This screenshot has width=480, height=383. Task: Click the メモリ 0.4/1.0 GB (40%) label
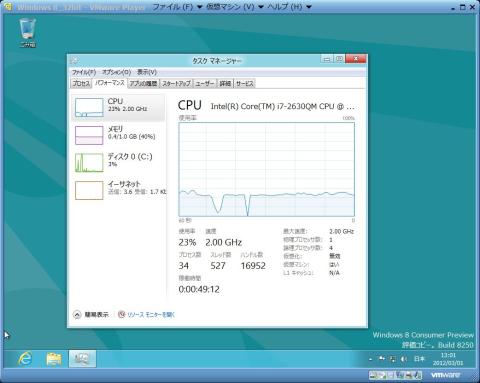tap(131, 132)
